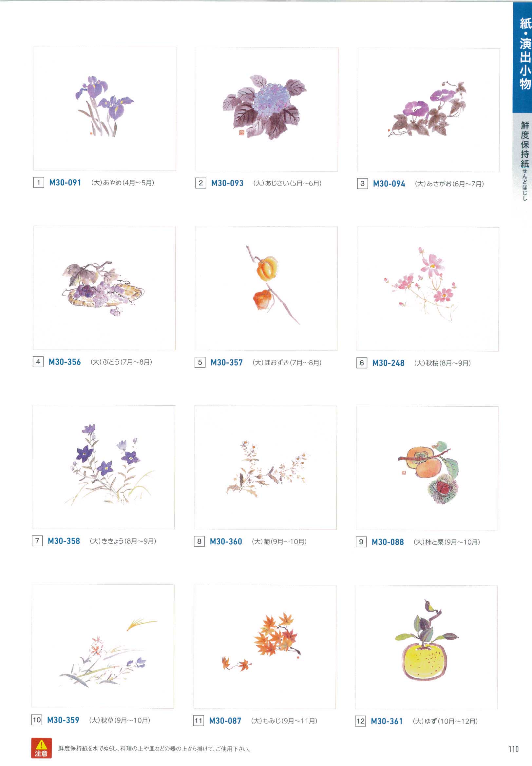The image size is (532, 766).
Task: Click the red 注意 warning icon
Action: coord(41,748)
